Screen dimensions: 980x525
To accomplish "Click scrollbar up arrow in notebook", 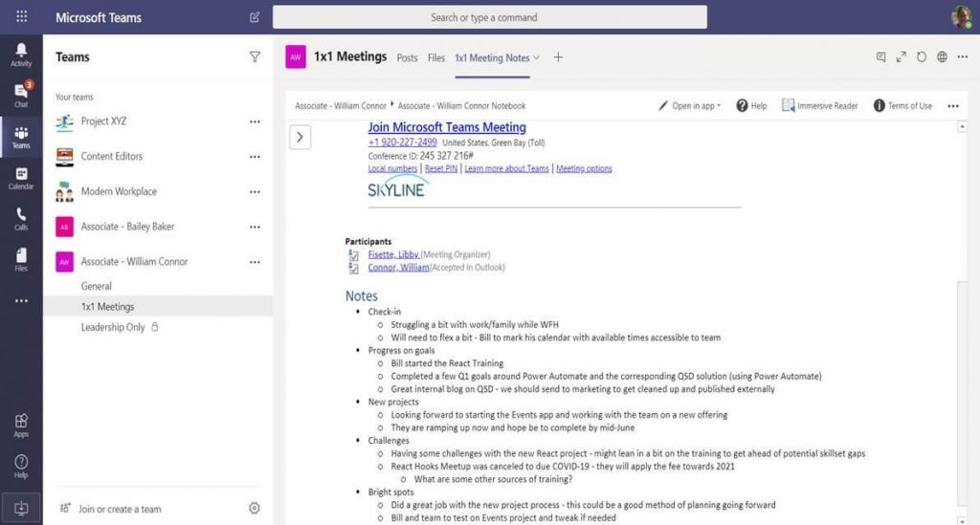I will click(962, 127).
